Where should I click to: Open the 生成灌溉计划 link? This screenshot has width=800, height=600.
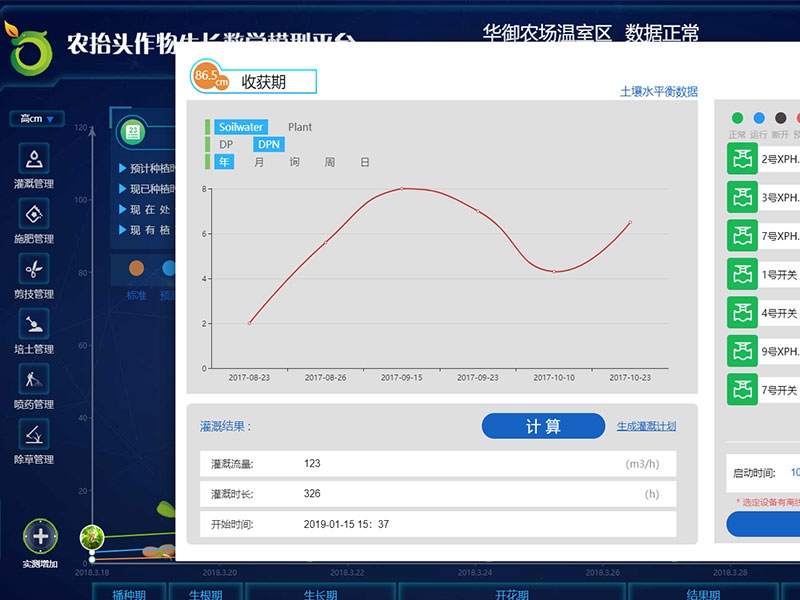646,426
